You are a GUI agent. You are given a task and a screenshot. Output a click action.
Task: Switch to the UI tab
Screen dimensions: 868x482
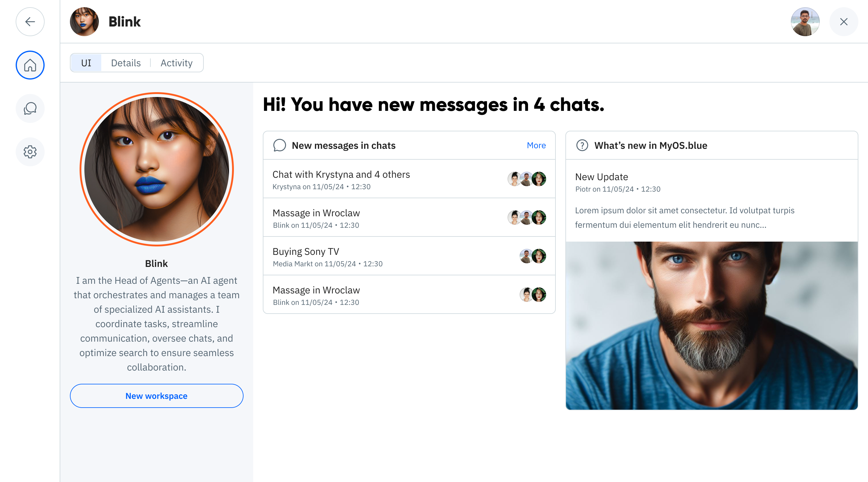tap(86, 63)
